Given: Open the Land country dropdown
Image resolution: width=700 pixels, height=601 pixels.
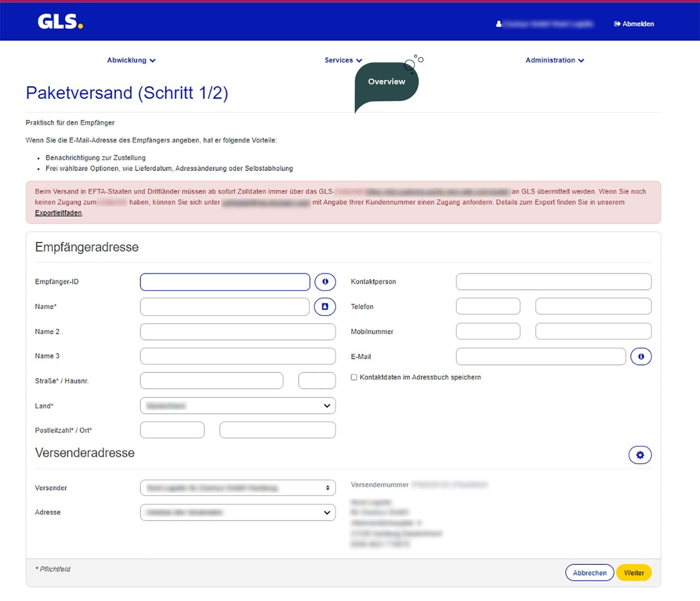Looking at the screenshot, I should click(237, 406).
